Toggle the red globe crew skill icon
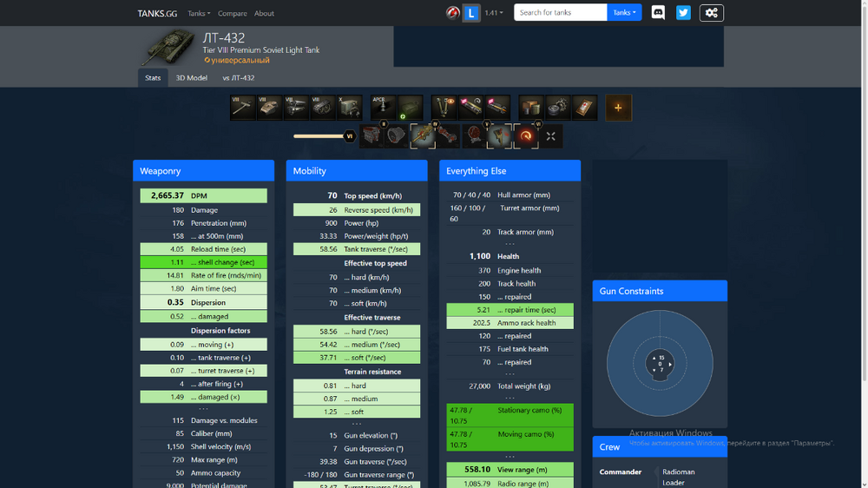The image size is (868, 488). coord(474,135)
